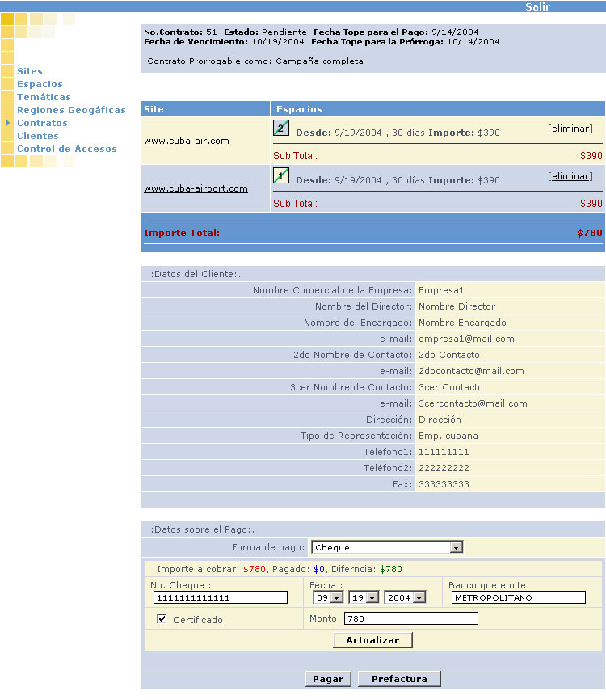Open the Forma de pago dropdown
Viewport: 606px width, 700px height.
click(x=387, y=547)
